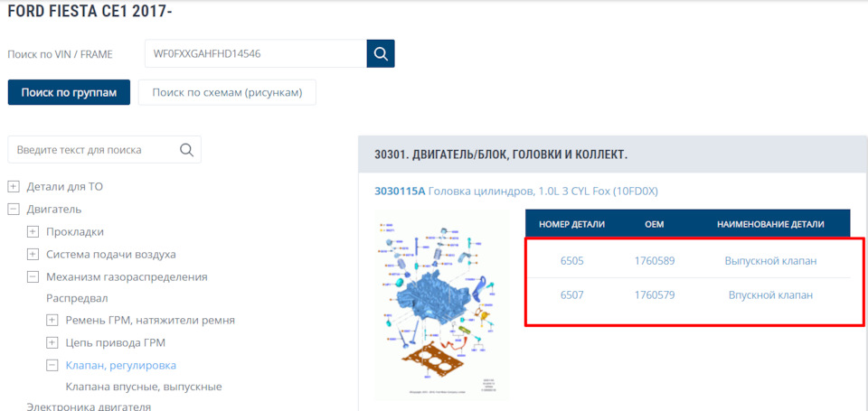
Task: Click the magnifier in the text search box
Action: pos(186,150)
